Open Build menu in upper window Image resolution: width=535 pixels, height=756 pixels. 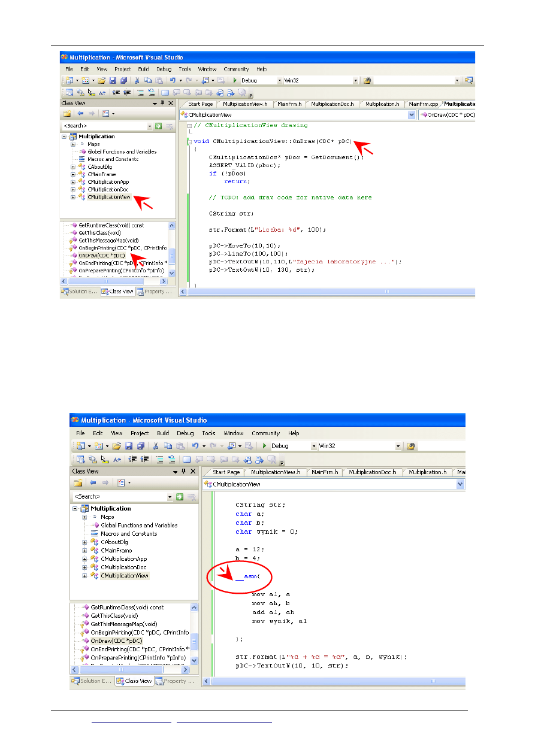click(x=143, y=69)
